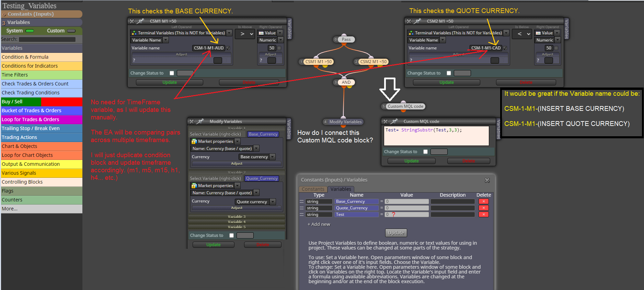The image size is (644, 290).
Task: Pin the Custom MQL code panel
Action: [x=394, y=121]
